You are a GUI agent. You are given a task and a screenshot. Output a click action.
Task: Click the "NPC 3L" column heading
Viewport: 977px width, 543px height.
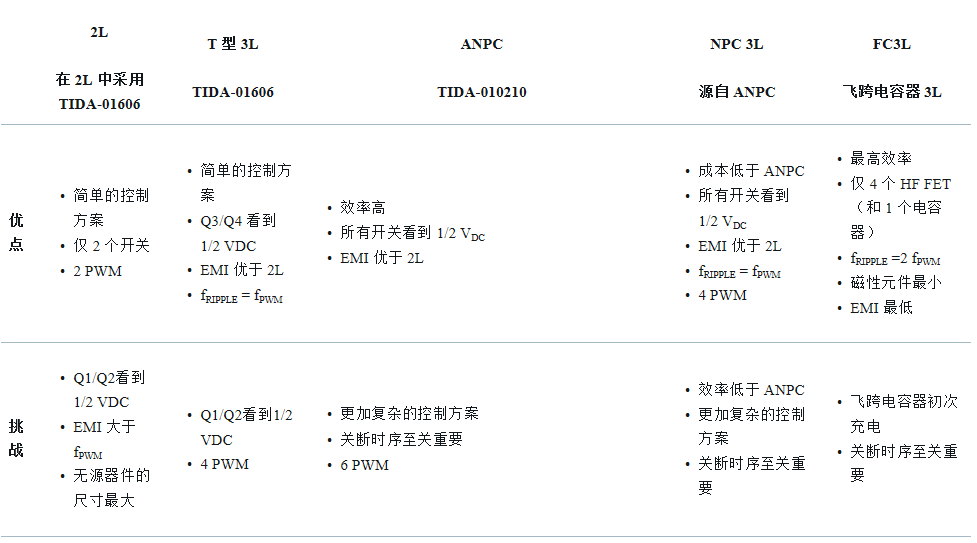[736, 44]
